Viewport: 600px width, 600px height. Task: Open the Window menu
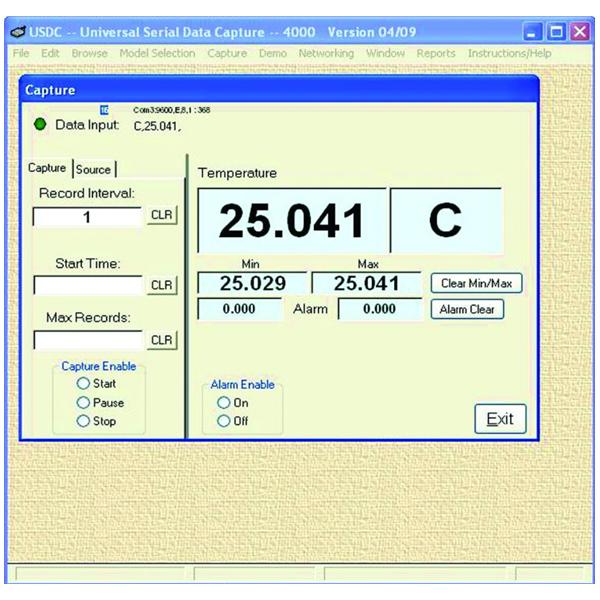tap(385, 53)
